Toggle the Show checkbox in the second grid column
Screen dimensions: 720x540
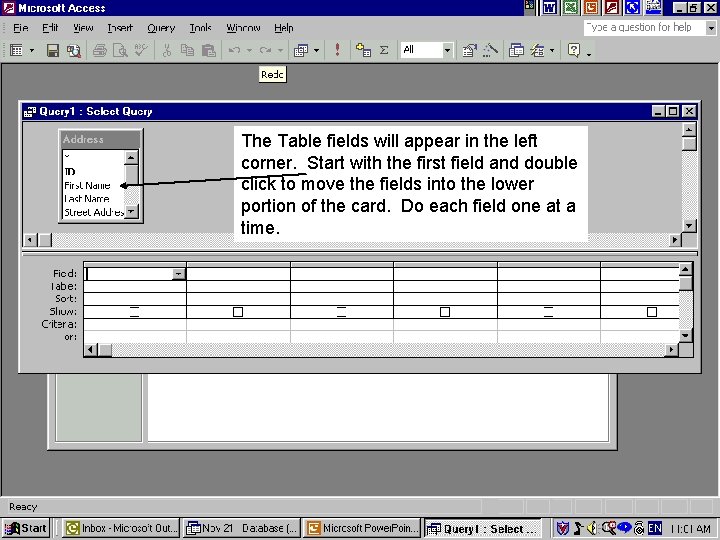click(x=238, y=312)
